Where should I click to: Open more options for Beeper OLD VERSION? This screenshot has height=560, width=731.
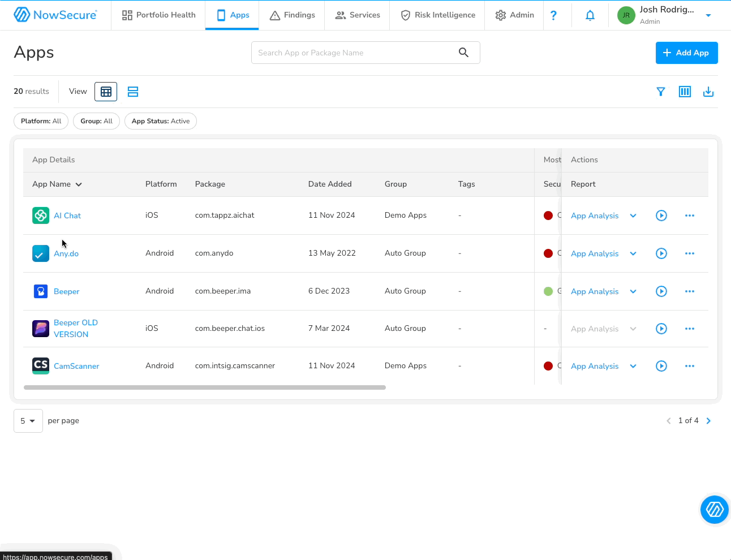(690, 329)
